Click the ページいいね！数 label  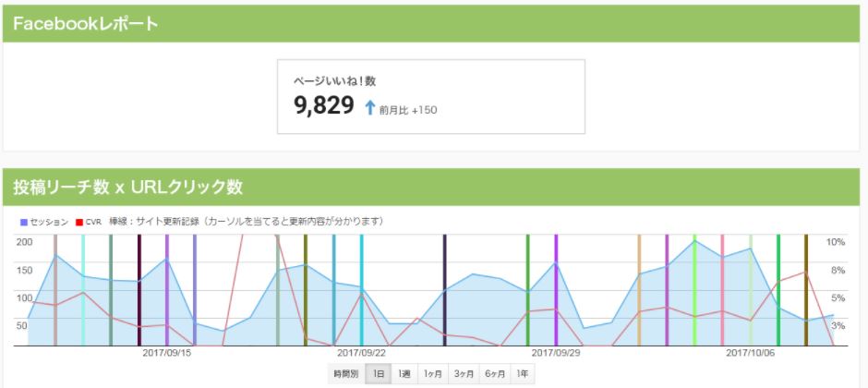coord(335,81)
